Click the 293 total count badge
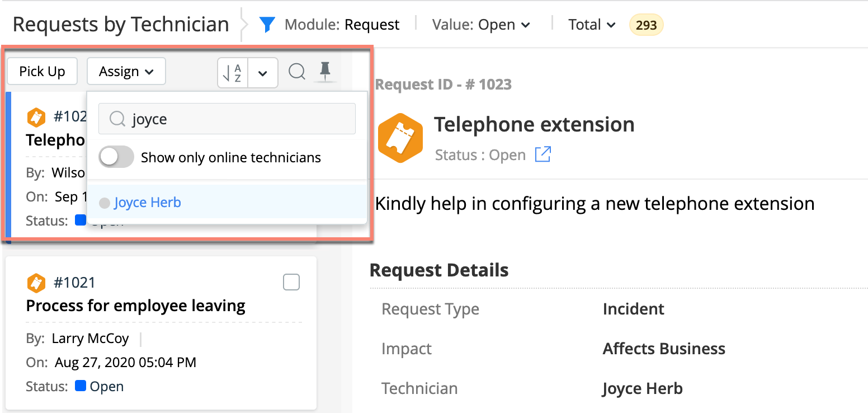Viewport: 868px width, 413px height. (647, 25)
